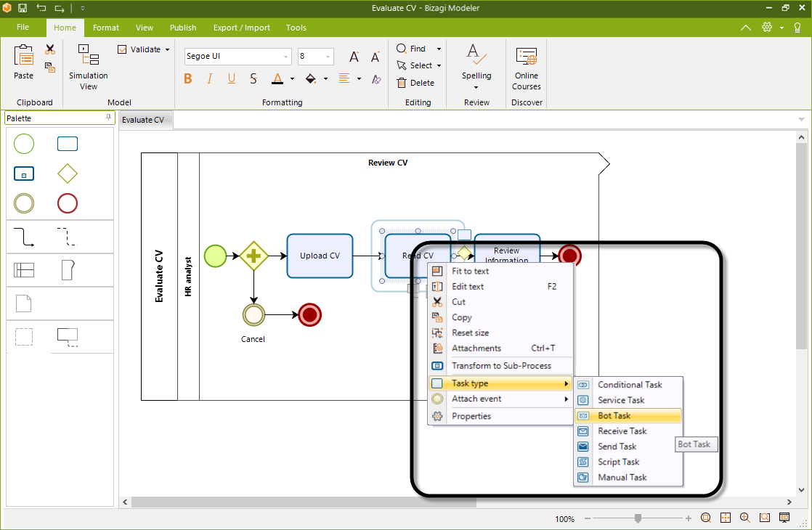
Task: Apply underline formatting
Action: tap(232, 78)
